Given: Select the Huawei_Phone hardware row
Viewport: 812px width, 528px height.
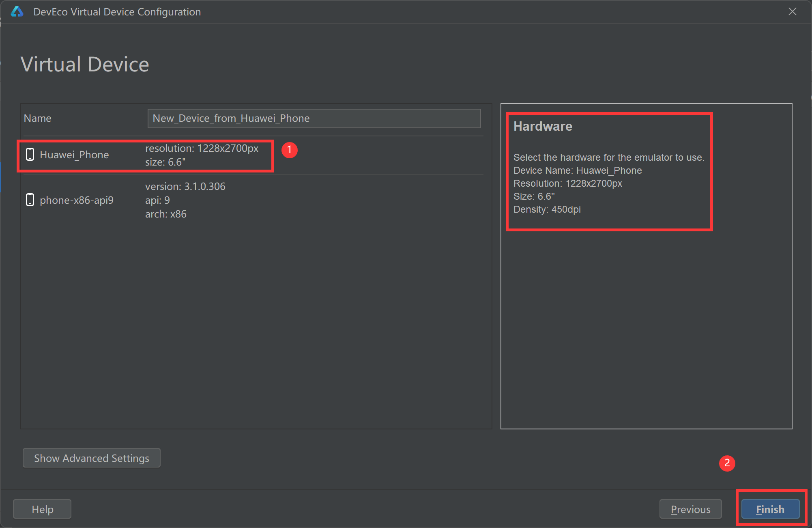Looking at the screenshot, I should (x=75, y=155).
